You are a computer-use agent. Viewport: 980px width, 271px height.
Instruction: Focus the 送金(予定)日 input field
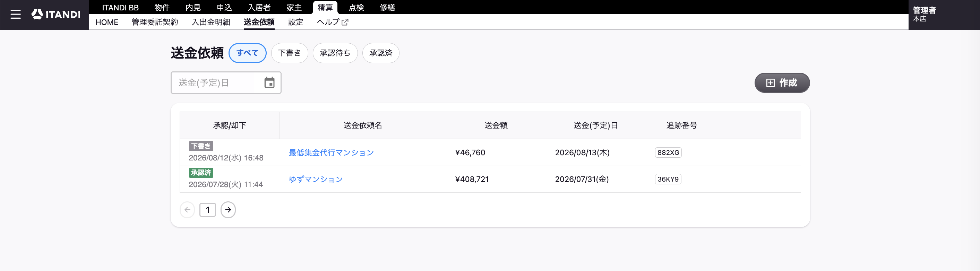pyautogui.click(x=226, y=82)
